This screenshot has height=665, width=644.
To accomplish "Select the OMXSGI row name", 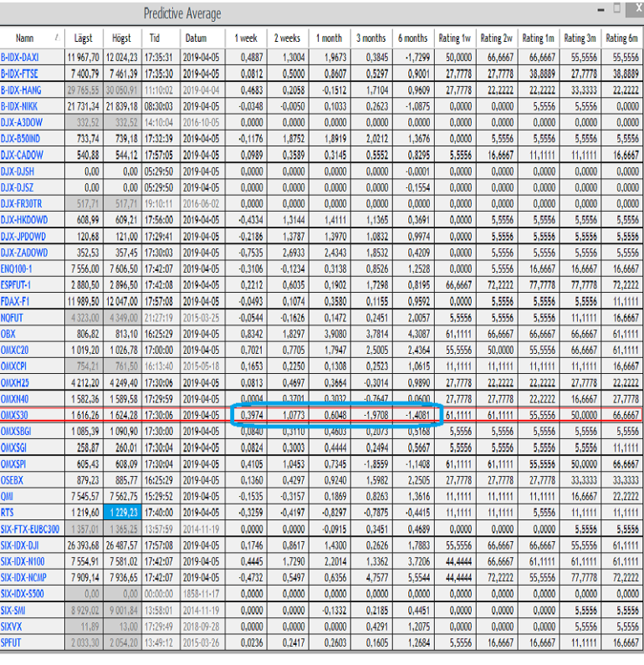I will [x=13, y=448].
